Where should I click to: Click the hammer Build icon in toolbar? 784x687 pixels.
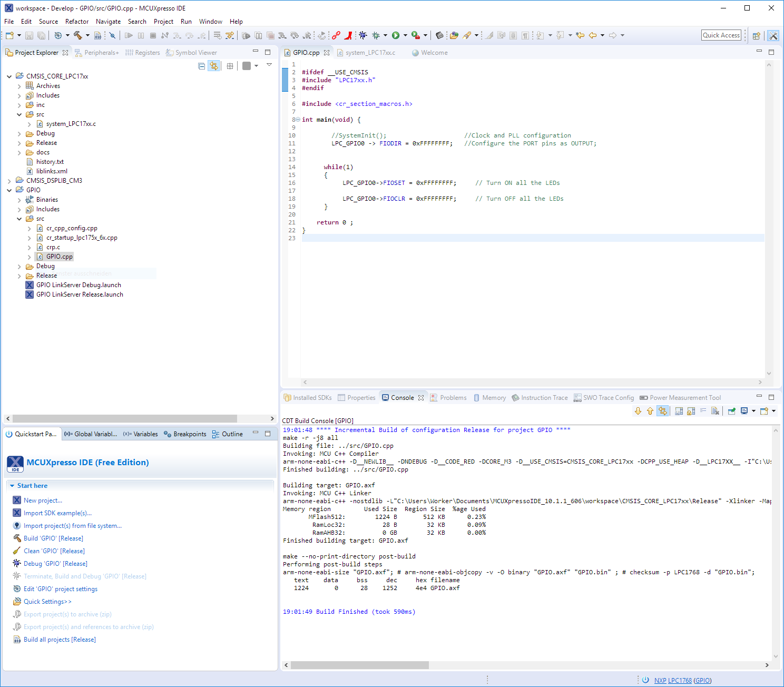point(78,35)
